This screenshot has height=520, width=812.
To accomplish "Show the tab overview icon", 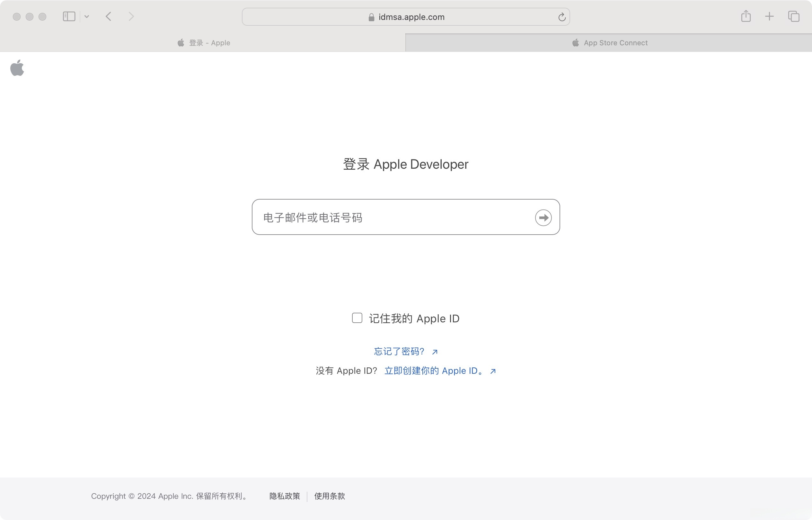I will click(793, 16).
